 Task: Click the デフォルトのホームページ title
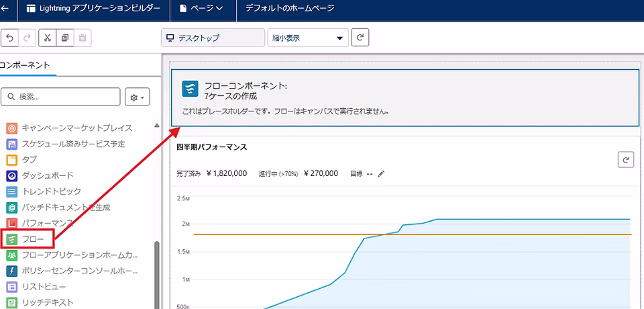pyautogui.click(x=290, y=8)
